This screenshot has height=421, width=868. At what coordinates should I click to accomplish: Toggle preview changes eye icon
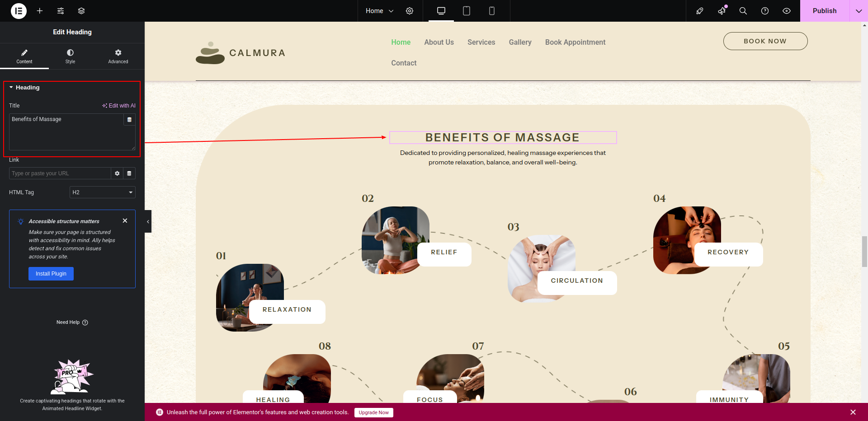[x=787, y=11]
